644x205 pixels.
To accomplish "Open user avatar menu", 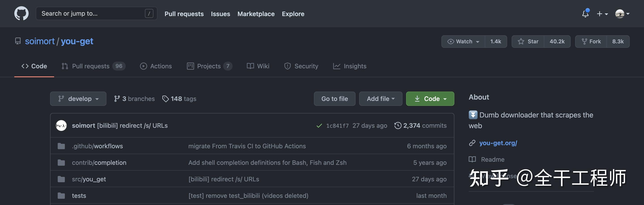I will click(622, 14).
